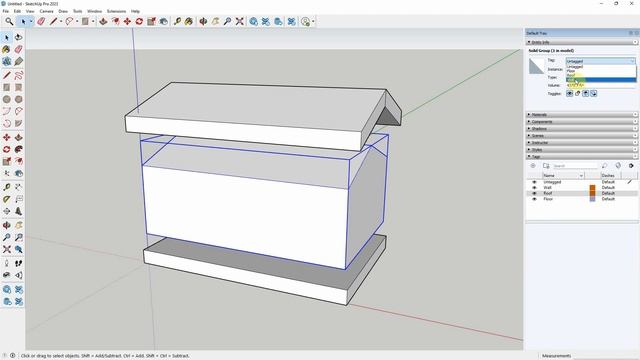This screenshot has width=640, height=360.
Task: Expand the Components panel
Action: [582, 122]
